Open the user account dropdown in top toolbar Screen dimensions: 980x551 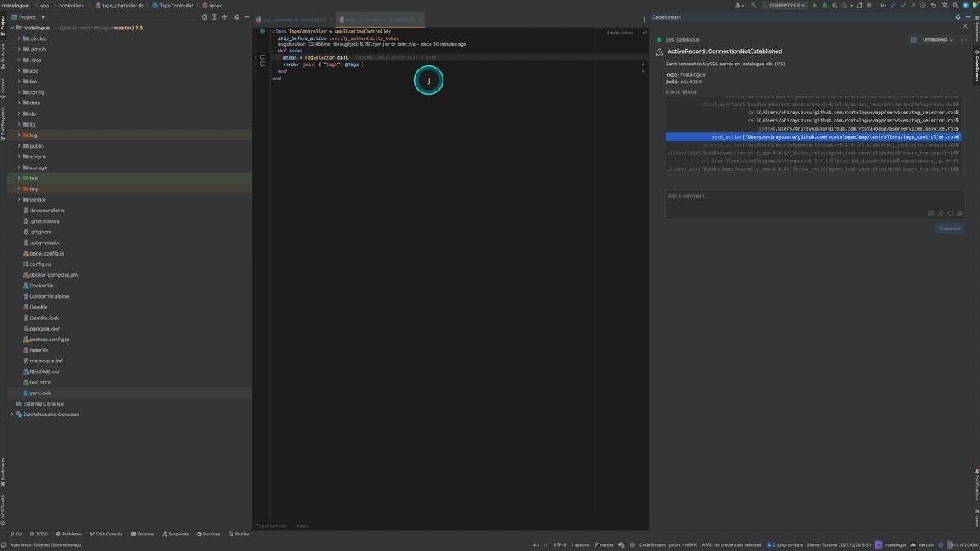coord(740,6)
